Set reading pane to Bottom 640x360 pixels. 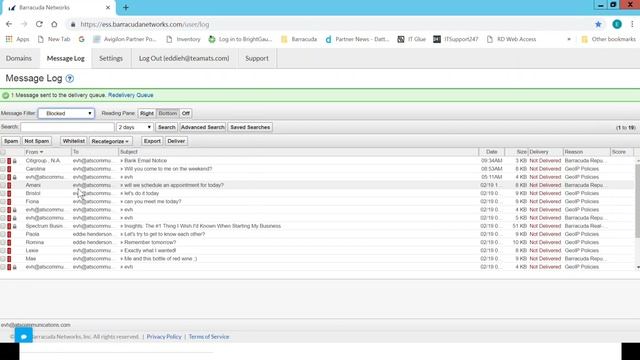[168, 113]
